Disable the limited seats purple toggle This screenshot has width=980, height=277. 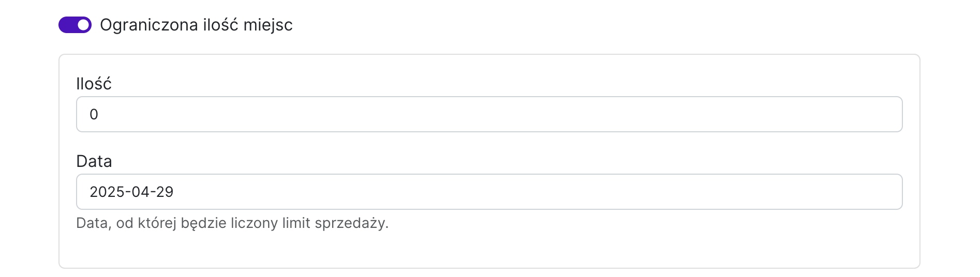(x=75, y=25)
